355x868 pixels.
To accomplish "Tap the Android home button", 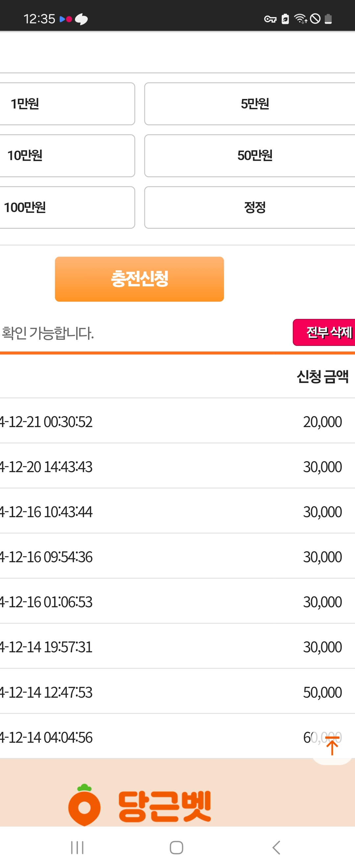I will pyautogui.click(x=177, y=847).
